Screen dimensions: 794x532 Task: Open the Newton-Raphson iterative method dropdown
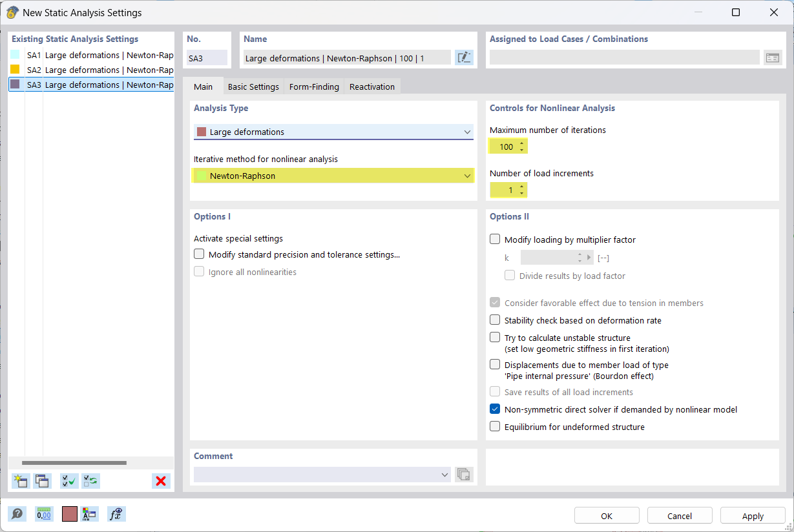[x=467, y=175]
